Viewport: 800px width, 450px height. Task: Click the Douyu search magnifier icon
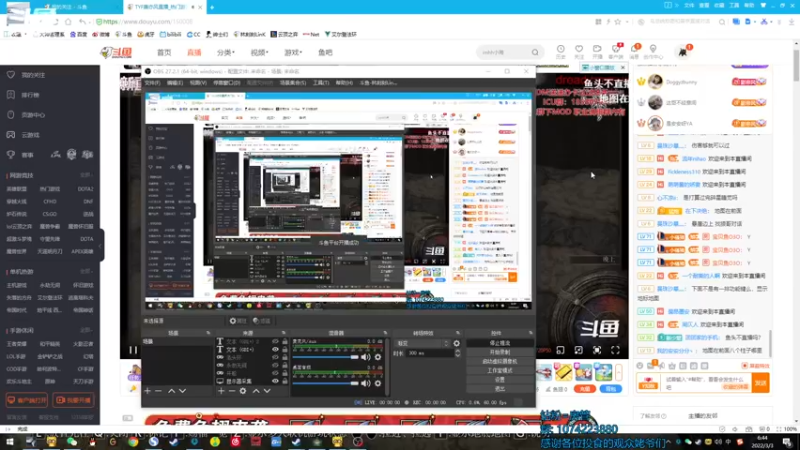pos(535,52)
